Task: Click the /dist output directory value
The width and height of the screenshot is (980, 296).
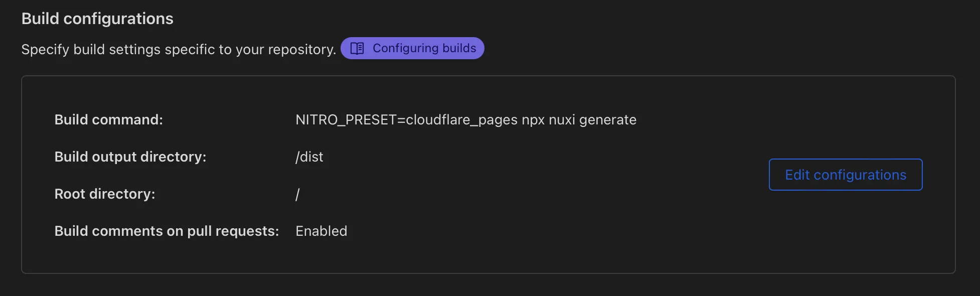Action: click(x=309, y=157)
